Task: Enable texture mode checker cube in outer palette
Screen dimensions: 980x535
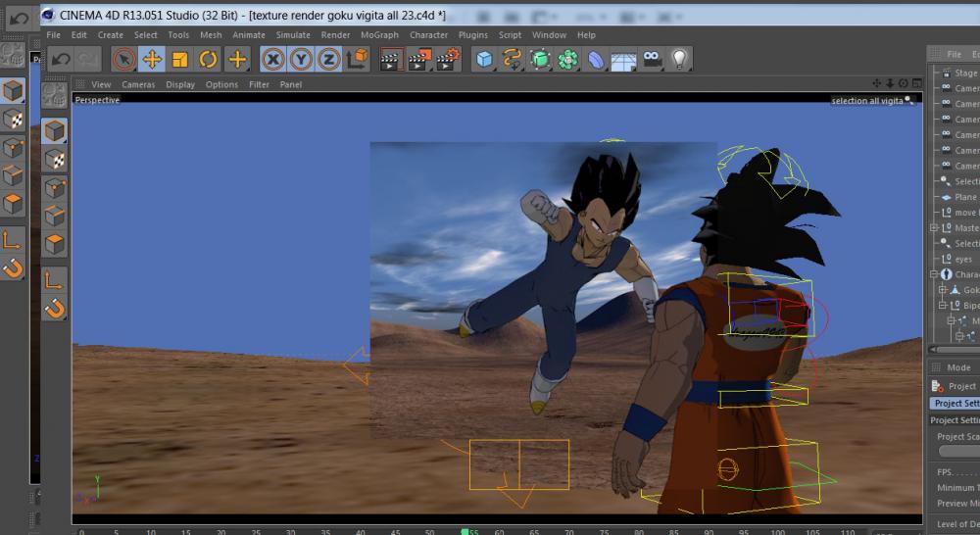Action: coord(13,120)
